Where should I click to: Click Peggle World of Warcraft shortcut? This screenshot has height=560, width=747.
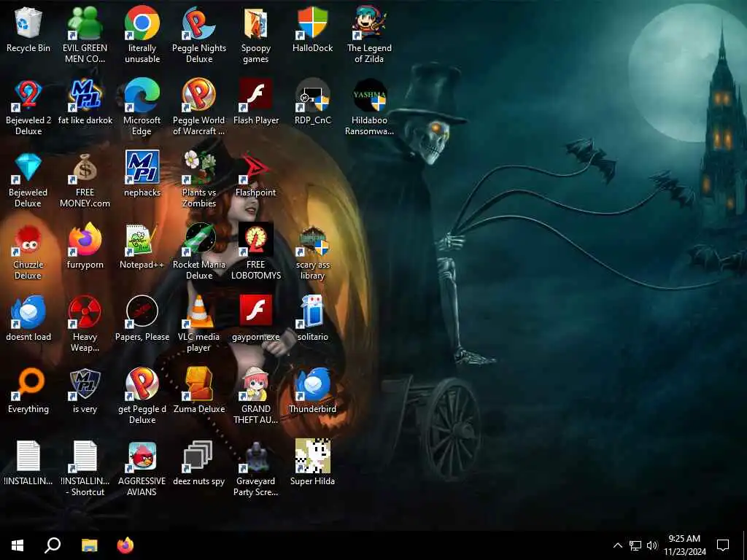pyautogui.click(x=199, y=108)
